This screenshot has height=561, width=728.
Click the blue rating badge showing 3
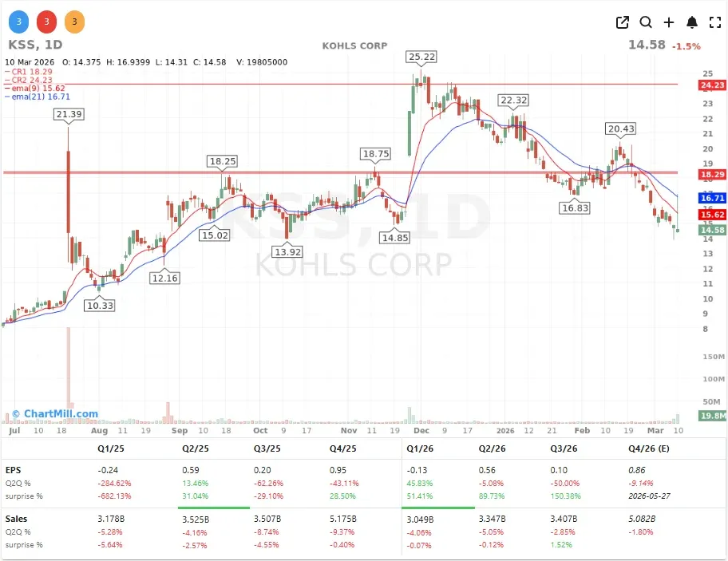(x=18, y=22)
